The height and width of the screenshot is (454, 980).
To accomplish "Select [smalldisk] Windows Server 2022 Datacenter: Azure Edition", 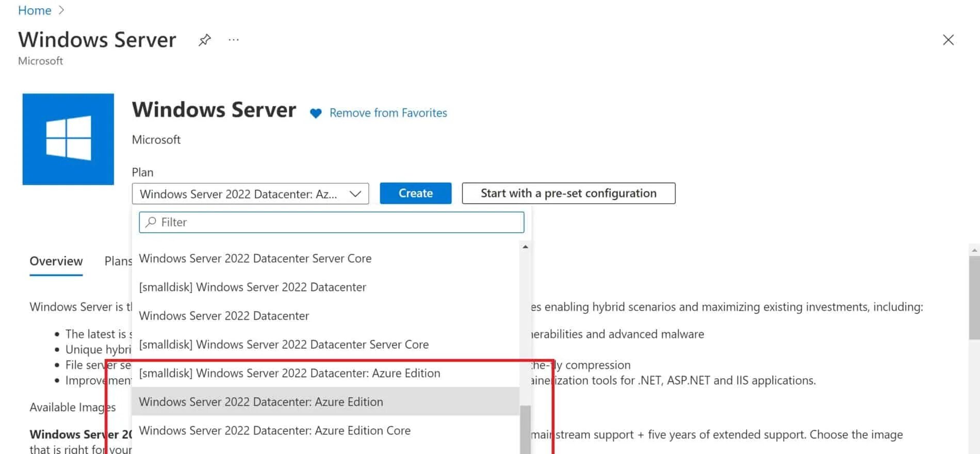I will [325, 373].
